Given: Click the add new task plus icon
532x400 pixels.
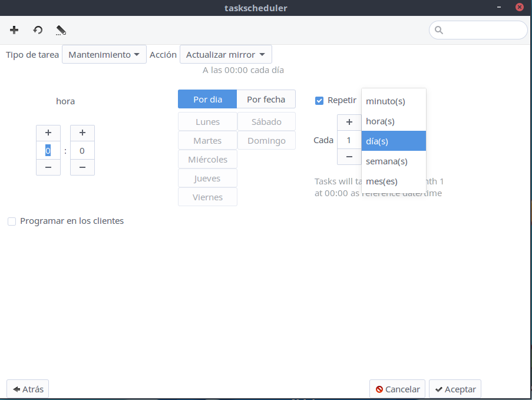Looking at the screenshot, I should [14, 30].
